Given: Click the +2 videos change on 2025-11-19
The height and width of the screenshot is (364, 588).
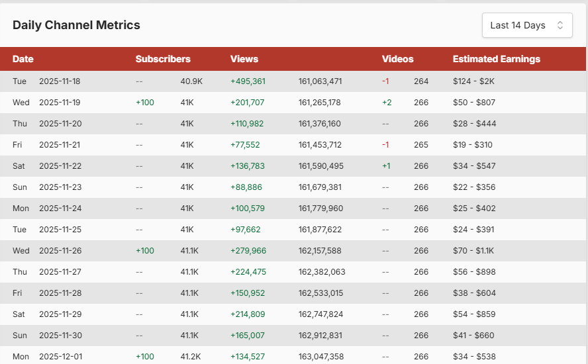Looking at the screenshot, I should coord(387,103).
